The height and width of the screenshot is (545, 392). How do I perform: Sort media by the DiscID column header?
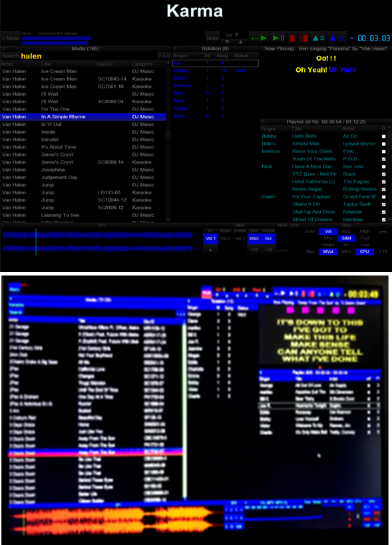point(105,64)
